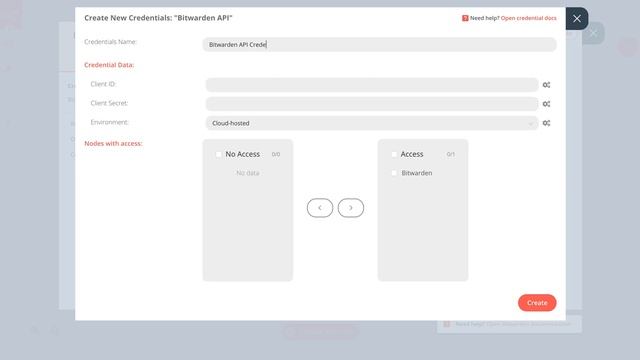The image size is (640, 360).
Task: Open parameter options gears next to Client Secret
Action: (546, 104)
